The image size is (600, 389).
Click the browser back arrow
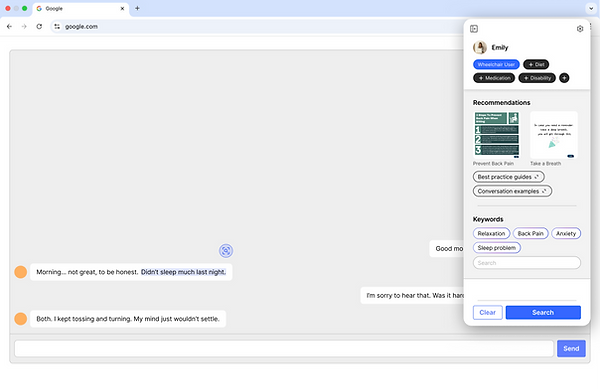coord(9,26)
